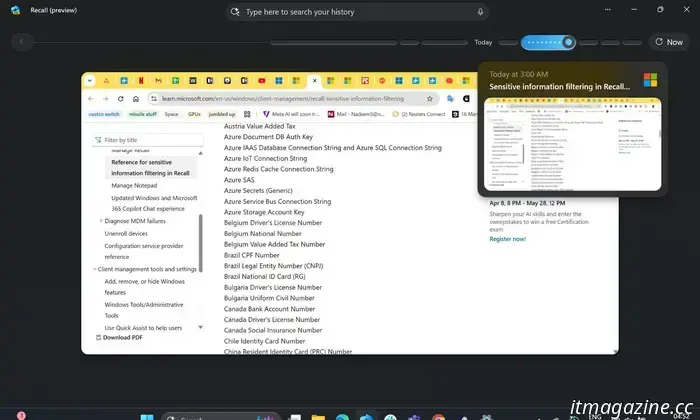This screenshot has width=700, height=420.
Task: Click the timeline segment just left of Today
Action: click(445, 43)
